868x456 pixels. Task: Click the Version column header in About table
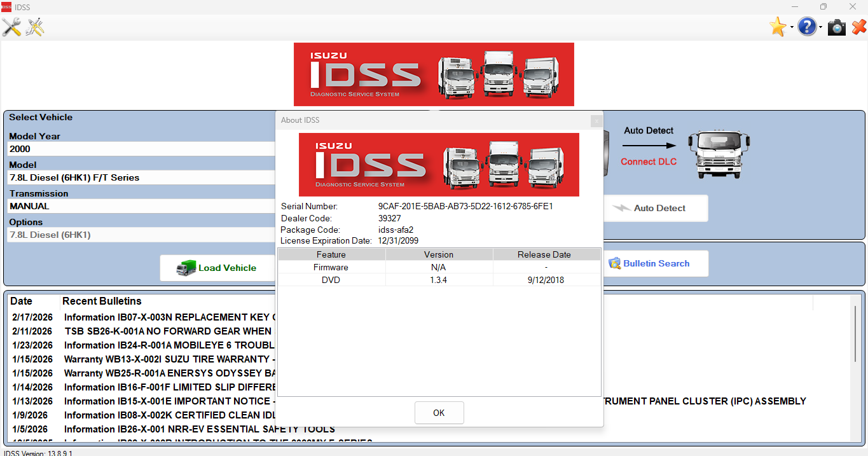(x=439, y=254)
